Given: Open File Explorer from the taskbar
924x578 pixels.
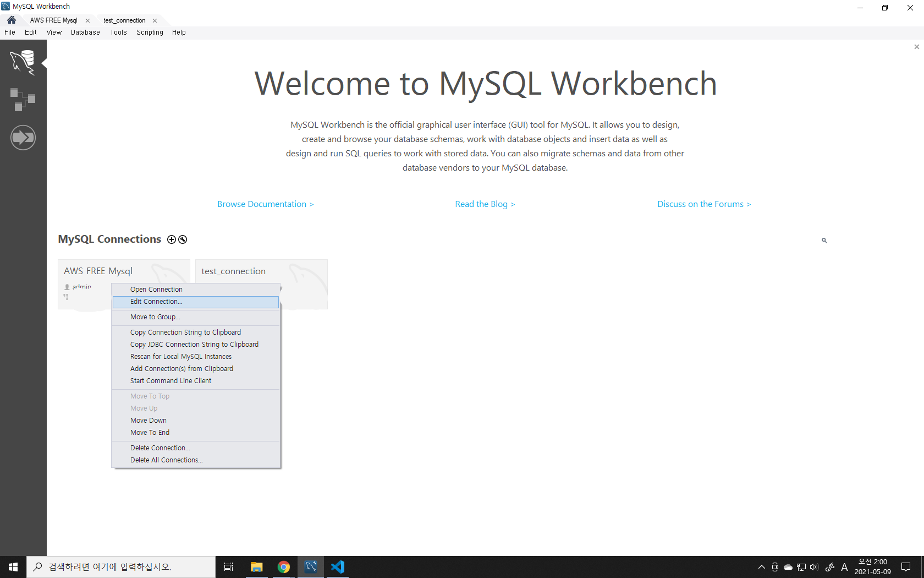Looking at the screenshot, I should coord(256,567).
